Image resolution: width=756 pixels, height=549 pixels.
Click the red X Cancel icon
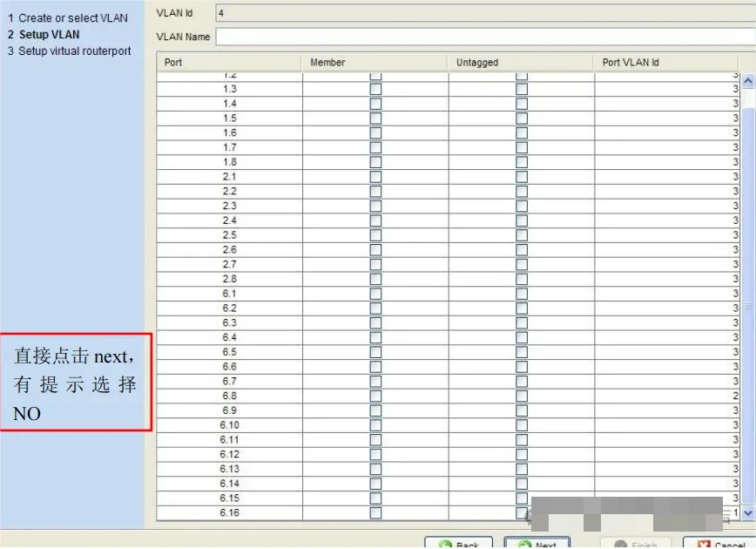704,546
